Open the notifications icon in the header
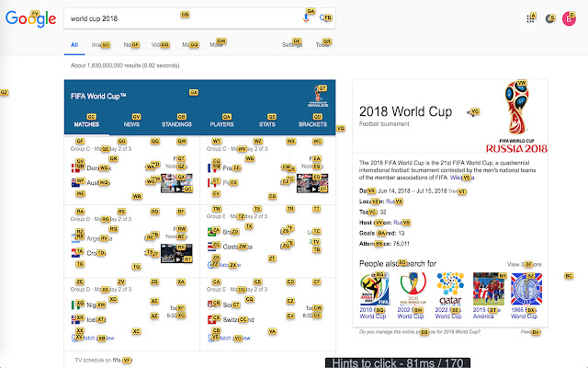 (549, 17)
